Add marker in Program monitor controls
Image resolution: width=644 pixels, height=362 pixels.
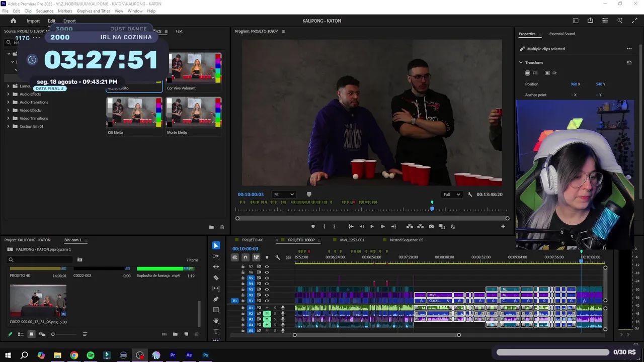pos(313,226)
